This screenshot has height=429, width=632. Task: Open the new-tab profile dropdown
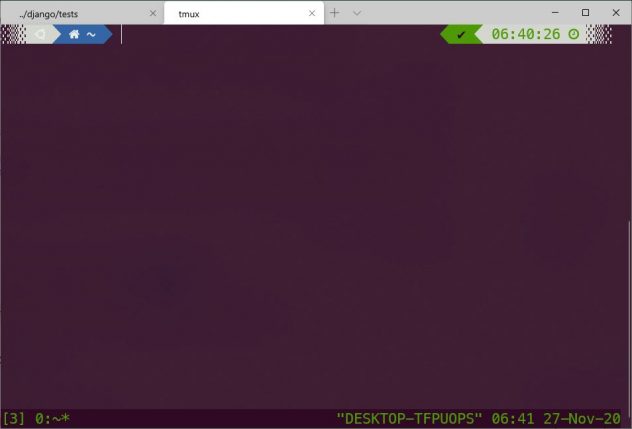pyautogui.click(x=357, y=13)
